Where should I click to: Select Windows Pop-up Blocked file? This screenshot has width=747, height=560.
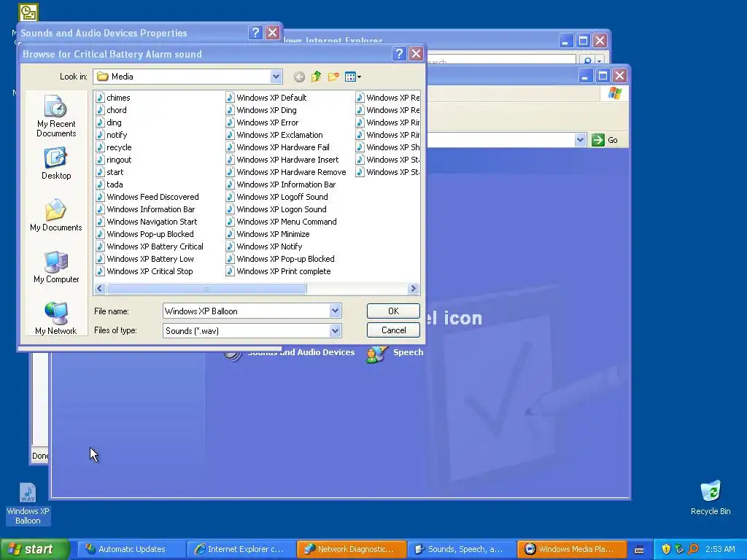[x=145, y=234]
